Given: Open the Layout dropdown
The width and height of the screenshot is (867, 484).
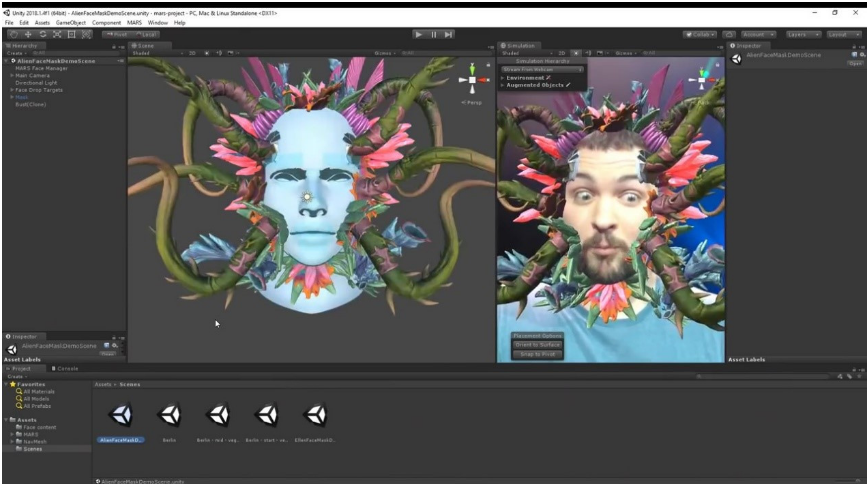Looking at the screenshot, I should pos(843,34).
